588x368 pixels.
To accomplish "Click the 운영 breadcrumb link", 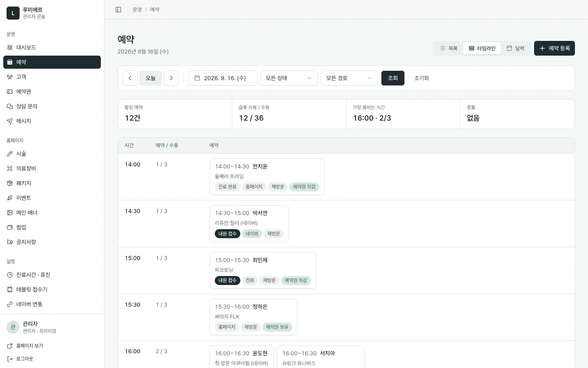I will click(x=137, y=9).
